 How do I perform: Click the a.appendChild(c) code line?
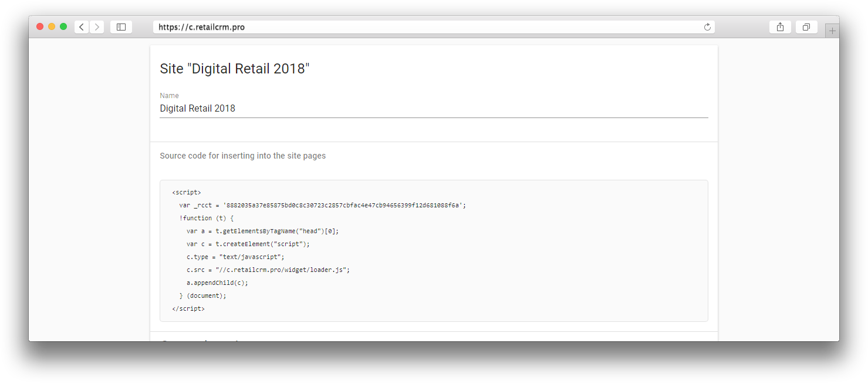point(217,283)
